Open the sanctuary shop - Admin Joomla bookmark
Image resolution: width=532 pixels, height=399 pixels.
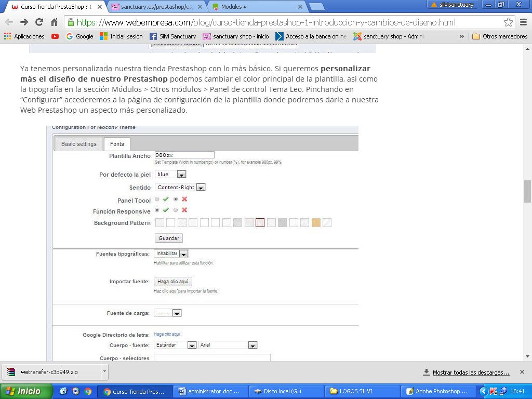coord(389,36)
